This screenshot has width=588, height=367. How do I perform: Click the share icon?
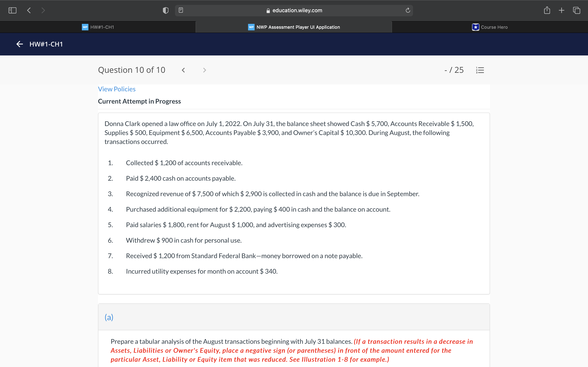(x=547, y=10)
